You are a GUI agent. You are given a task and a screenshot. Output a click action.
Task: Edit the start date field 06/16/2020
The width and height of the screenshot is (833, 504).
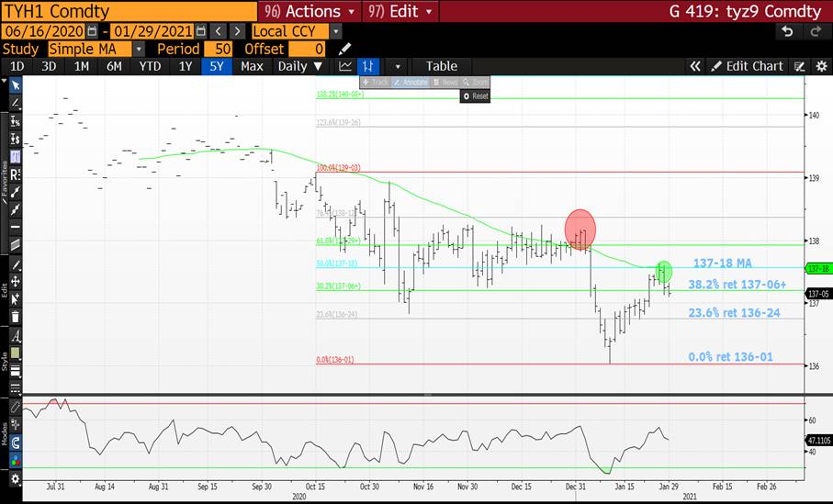click(x=43, y=31)
